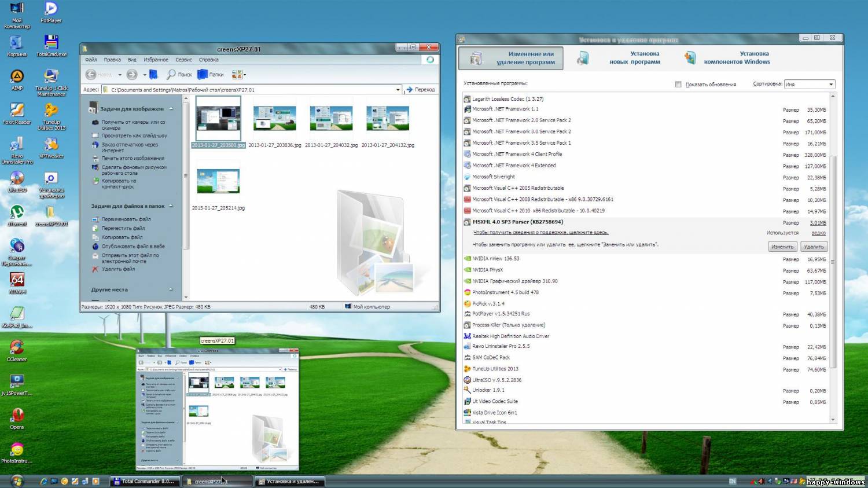Viewport: 868px width, 488px height.
Task: Expand the address bar dropdown
Action: point(398,90)
